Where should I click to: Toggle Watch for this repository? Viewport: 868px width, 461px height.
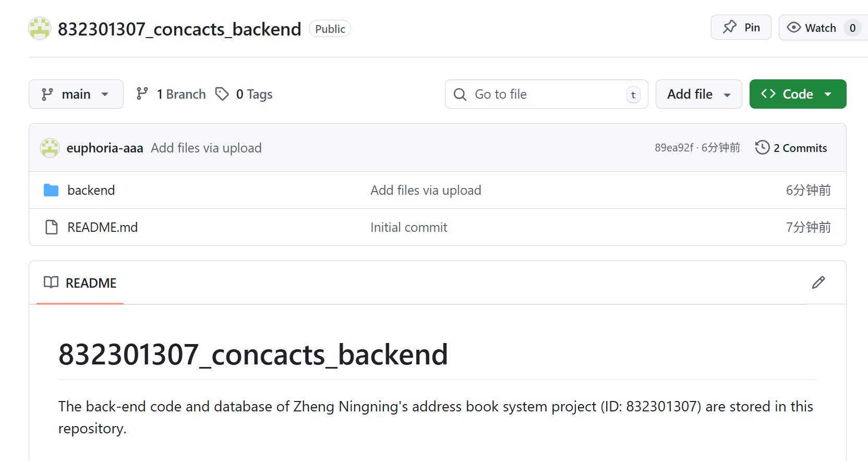click(x=820, y=27)
